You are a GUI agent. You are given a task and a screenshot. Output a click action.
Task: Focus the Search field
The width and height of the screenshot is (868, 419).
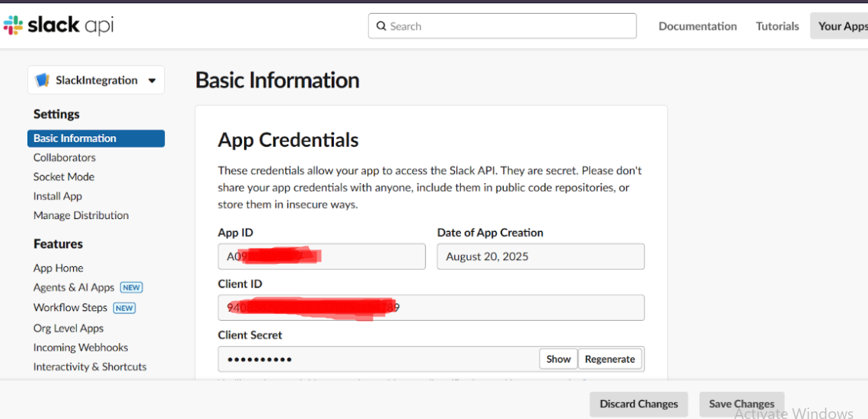tap(502, 26)
